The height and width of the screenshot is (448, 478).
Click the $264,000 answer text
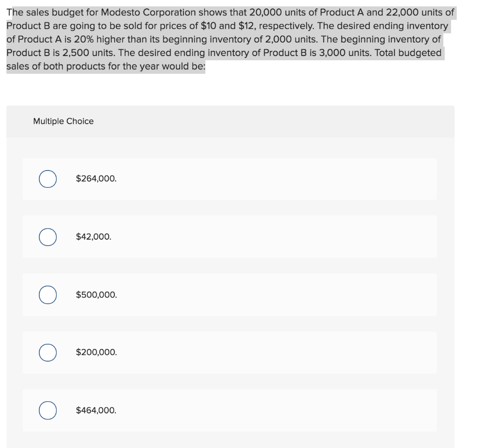click(x=95, y=178)
